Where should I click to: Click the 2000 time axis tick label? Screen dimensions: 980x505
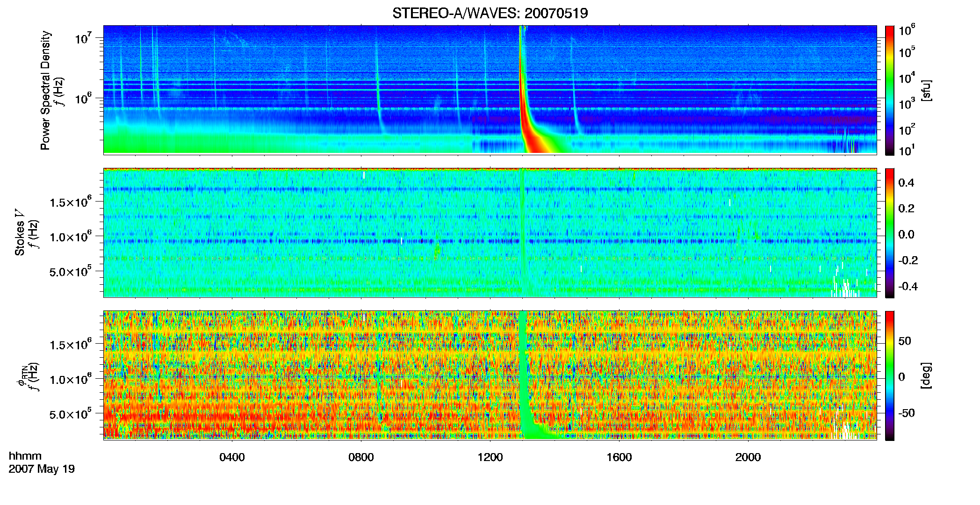pos(748,457)
